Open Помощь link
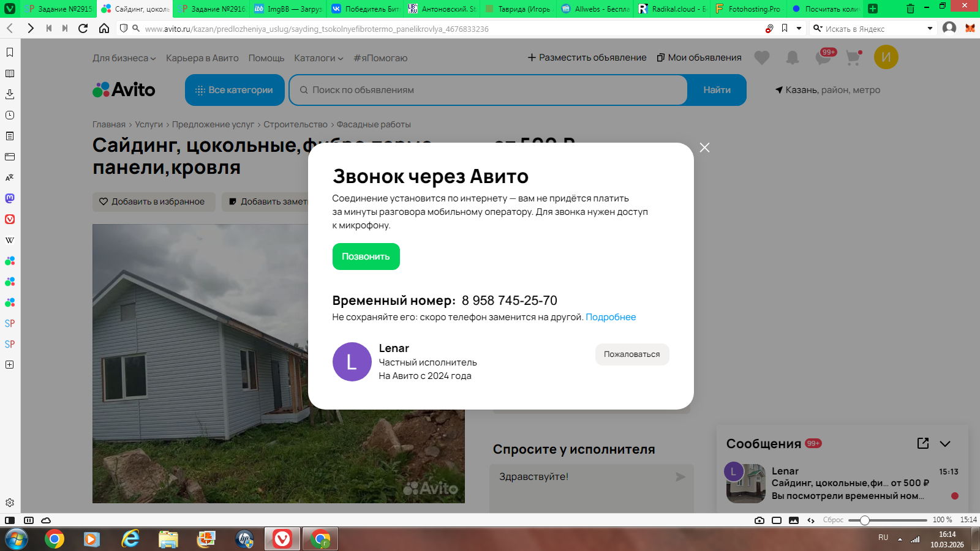Image resolution: width=980 pixels, height=551 pixels. click(266, 58)
